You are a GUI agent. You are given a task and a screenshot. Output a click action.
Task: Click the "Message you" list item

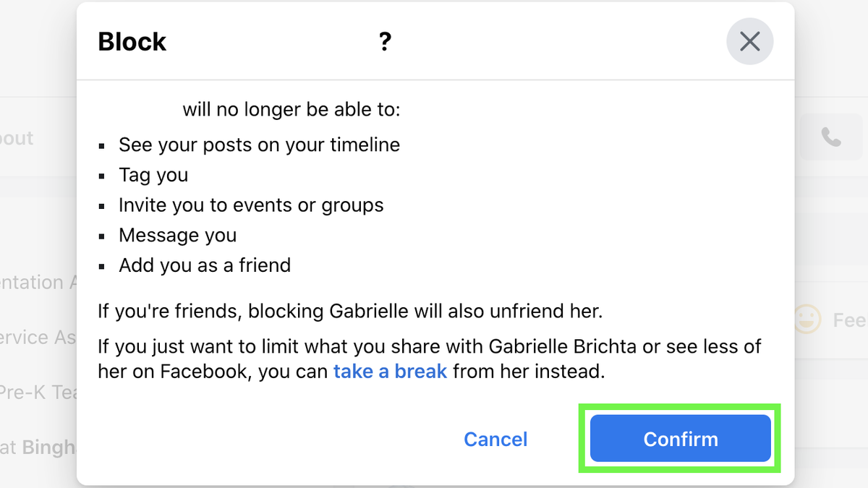(x=177, y=235)
